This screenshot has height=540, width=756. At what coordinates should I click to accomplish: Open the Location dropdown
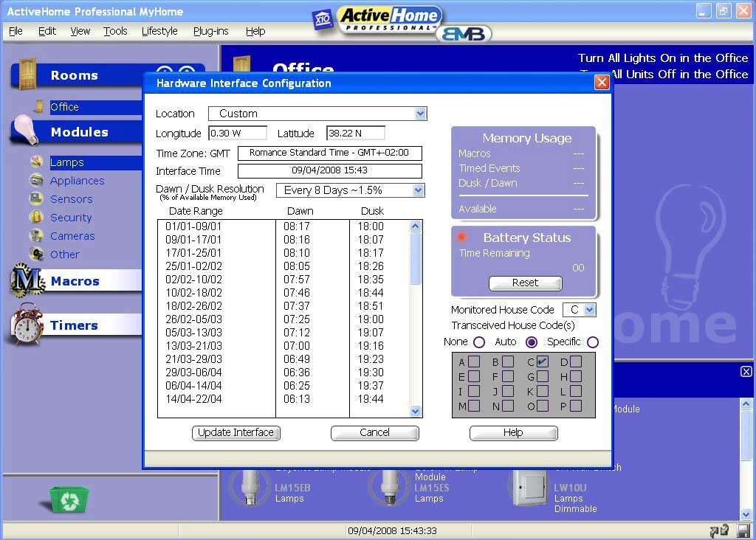420,114
